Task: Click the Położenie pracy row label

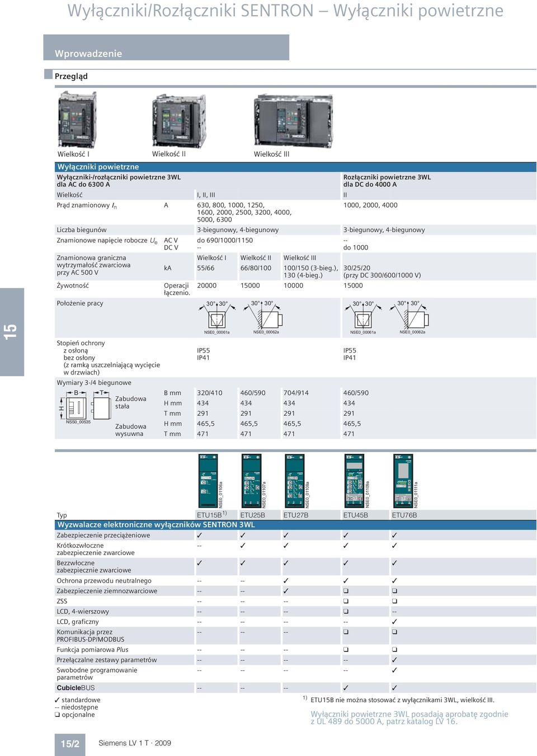Action: click(x=80, y=303)
